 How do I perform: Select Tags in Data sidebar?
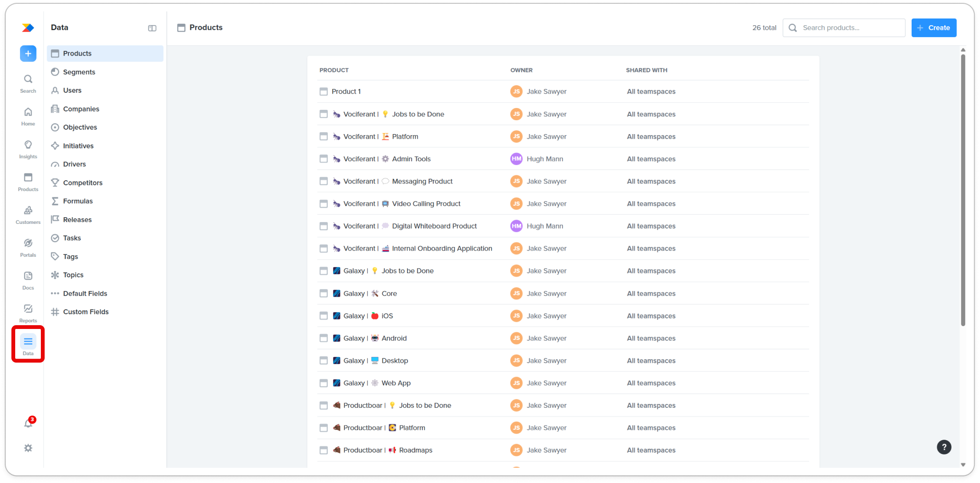105,257
